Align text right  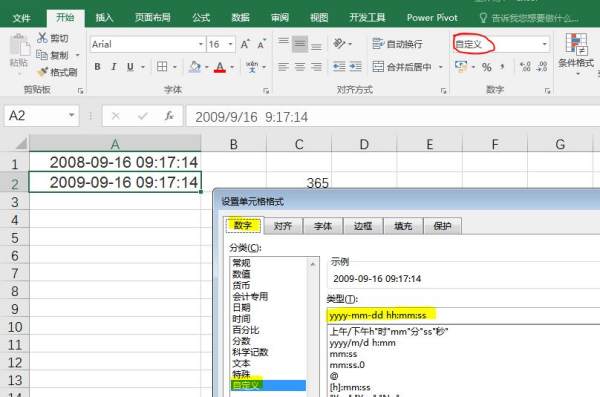[x=316, y=67]
